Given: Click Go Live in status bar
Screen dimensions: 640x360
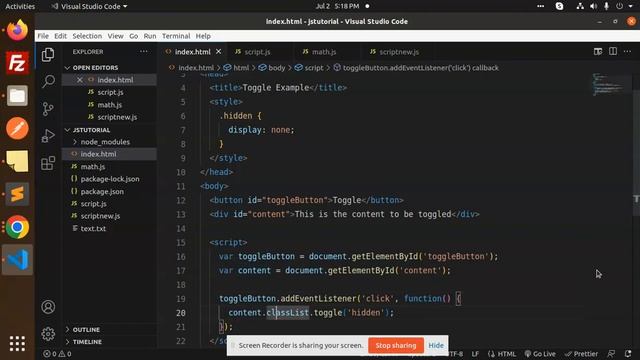Looking at the screenshot, I should click(540, 354).
